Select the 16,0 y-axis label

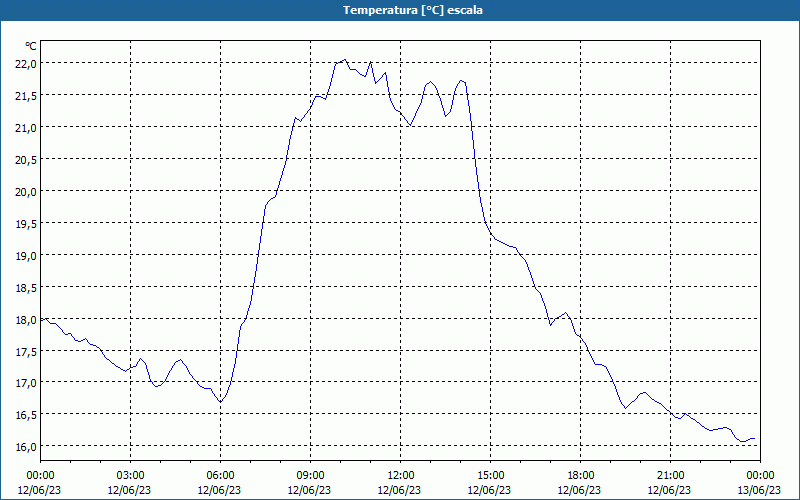pyautogui.click(x=26, y=447)
